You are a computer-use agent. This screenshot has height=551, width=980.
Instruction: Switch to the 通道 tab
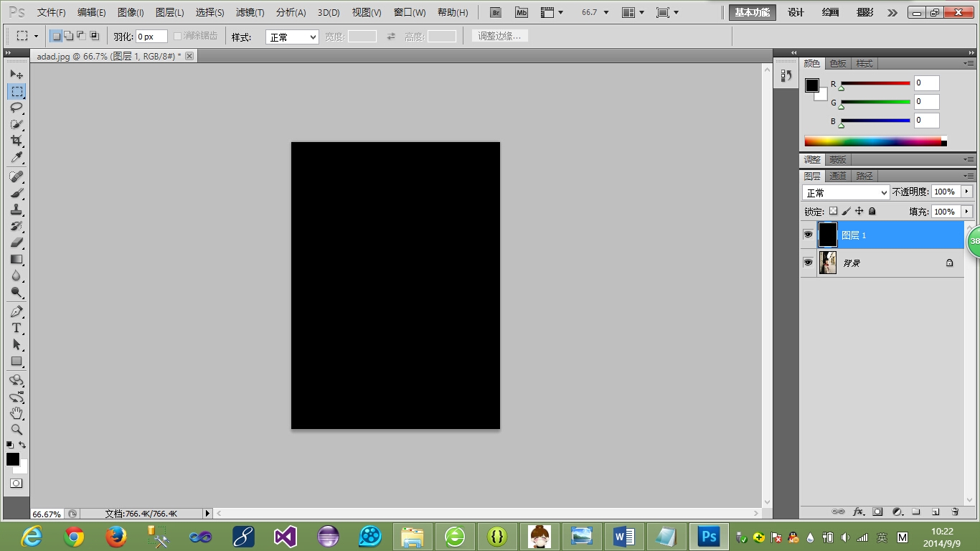click(x=838, y=176)
